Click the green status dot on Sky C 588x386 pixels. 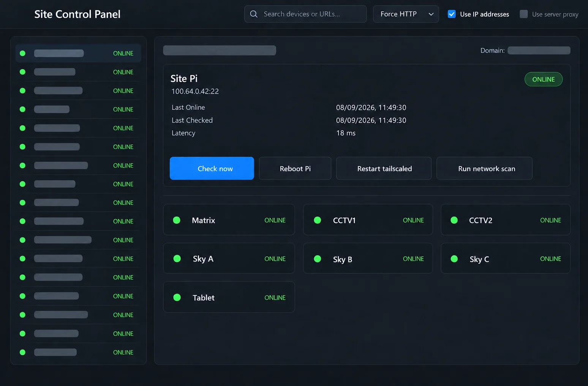coord(454,259)
